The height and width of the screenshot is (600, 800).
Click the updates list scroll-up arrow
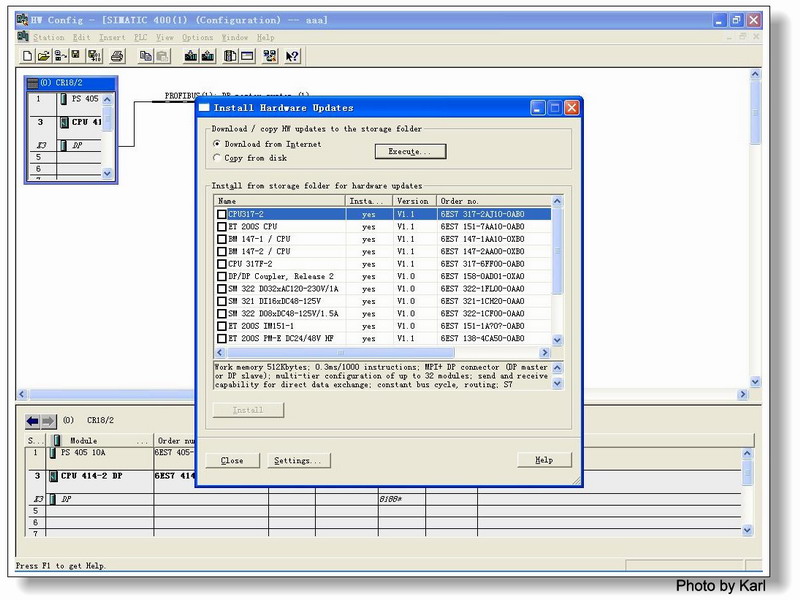coord(557,201)
